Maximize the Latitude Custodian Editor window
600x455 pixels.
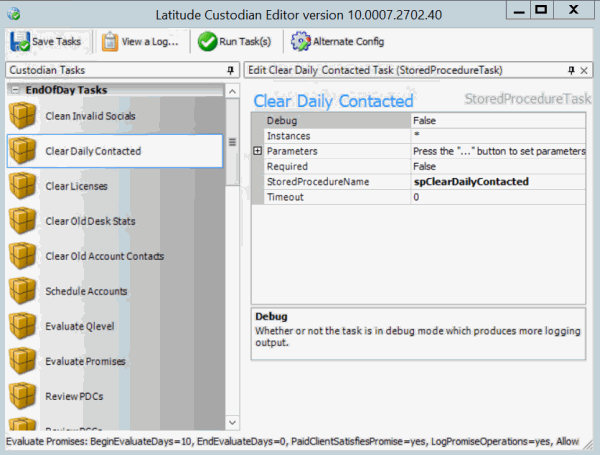coord(541,10)
